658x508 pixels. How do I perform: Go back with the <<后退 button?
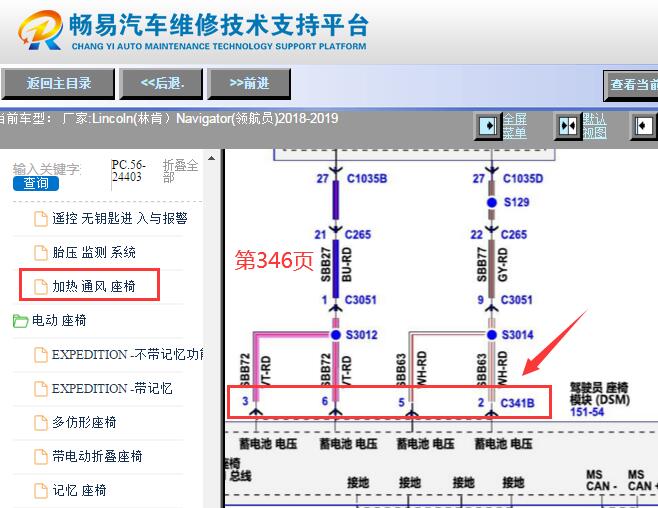(x=162, y=83)
